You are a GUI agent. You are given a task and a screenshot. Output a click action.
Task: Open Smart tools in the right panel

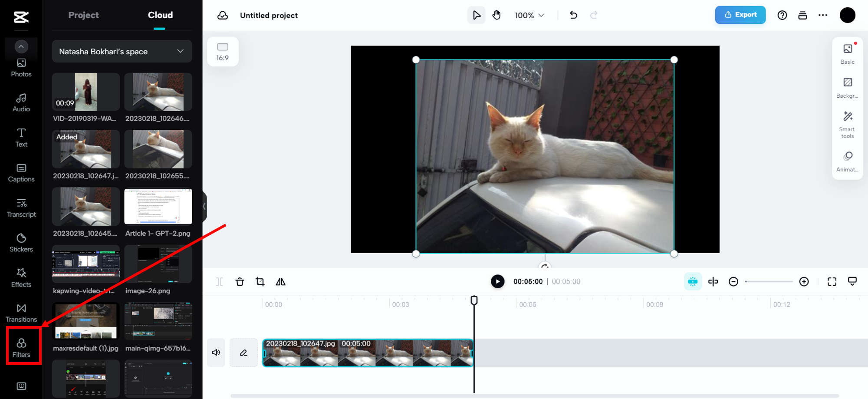pyautogui.click(x=847, y=125)
